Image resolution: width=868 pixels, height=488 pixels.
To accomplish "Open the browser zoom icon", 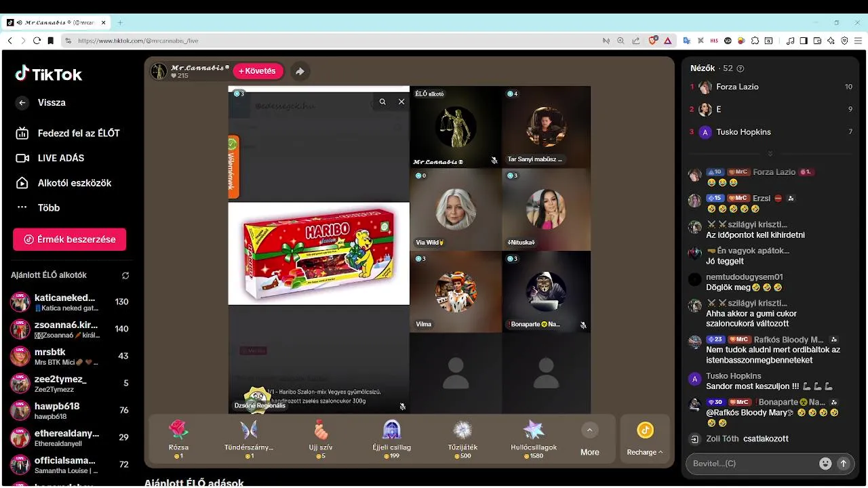I will (620, 41).
